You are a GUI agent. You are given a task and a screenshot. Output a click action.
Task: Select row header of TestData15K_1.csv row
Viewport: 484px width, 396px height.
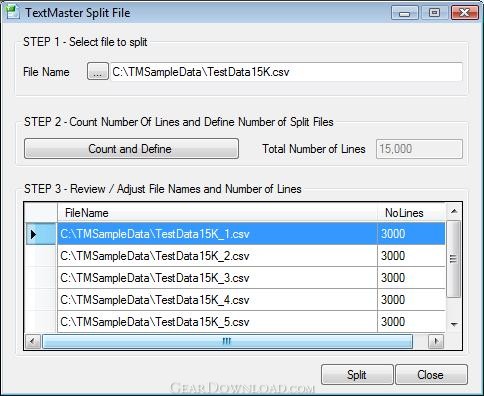pyautogui.click(x=41, y=234)
